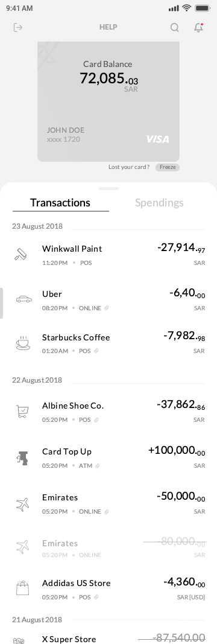Click the ATM icon for Card Top Up
Image resolution: width=217 pixels, height=644 pixels.
(23, 457)
